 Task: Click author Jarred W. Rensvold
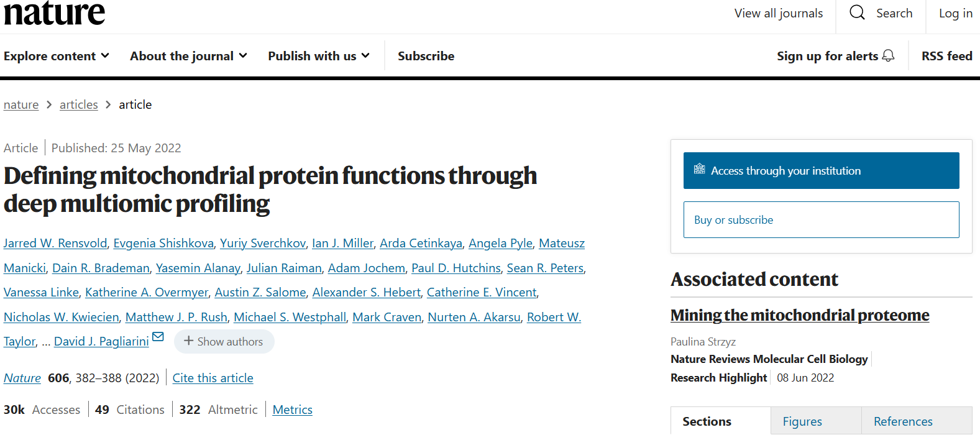click(x=55, y=243)
